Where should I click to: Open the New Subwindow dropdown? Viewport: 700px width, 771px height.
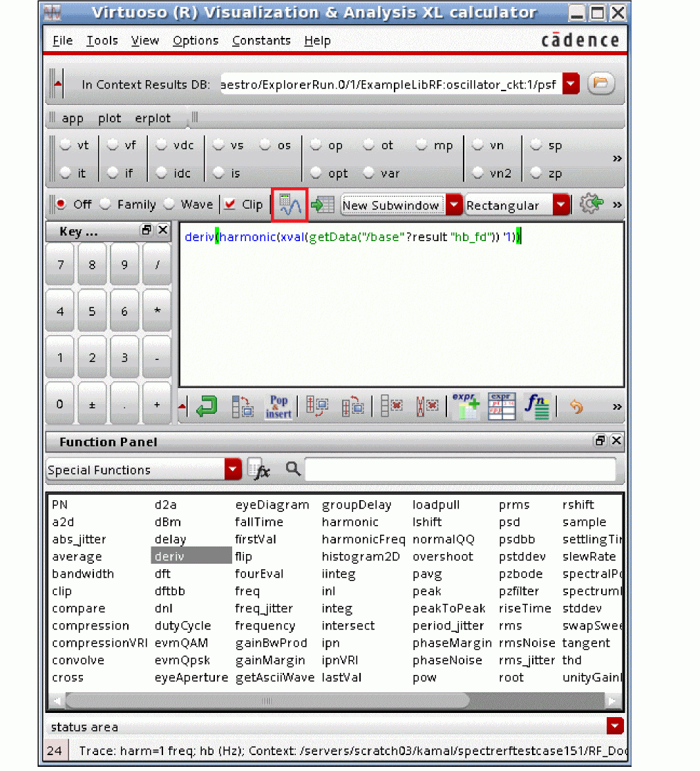453,205
